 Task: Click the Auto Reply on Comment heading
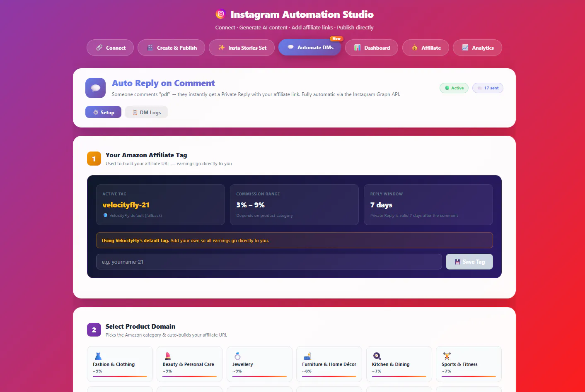point(163,83)
